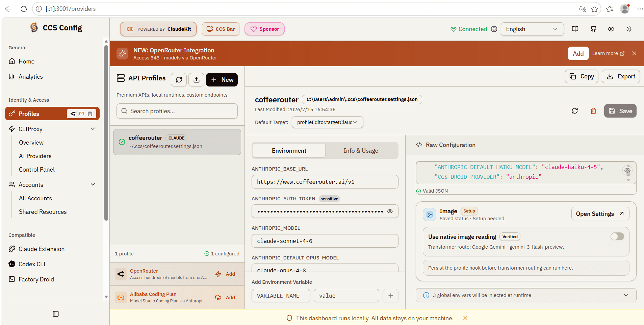Go back in browser history
The height and width of the screenshot is (325, 644).
click(x=9, y=9)
